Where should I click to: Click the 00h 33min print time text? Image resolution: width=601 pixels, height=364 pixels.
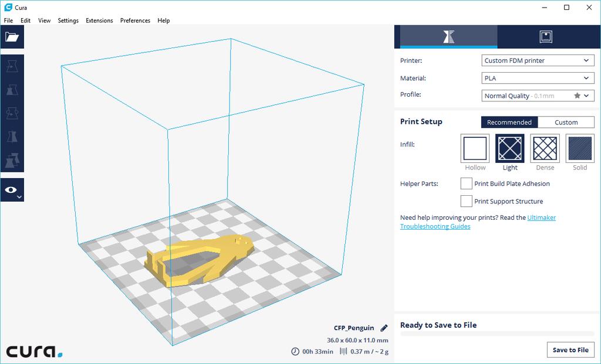(x=318, y=351)
